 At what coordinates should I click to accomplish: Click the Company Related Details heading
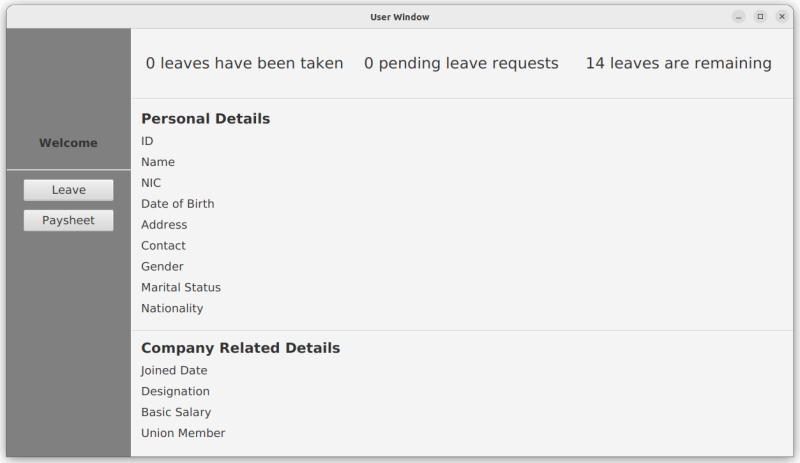240,348
